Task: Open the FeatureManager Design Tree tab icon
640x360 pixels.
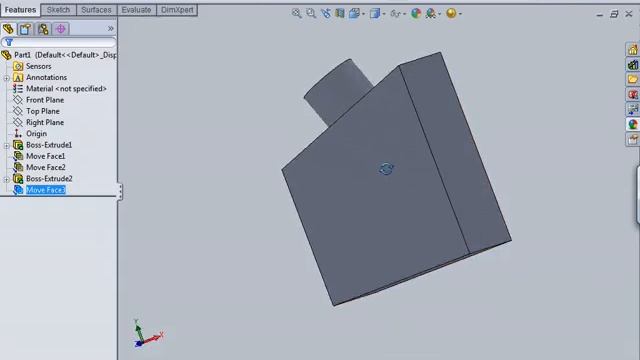Action: point(8,29)
